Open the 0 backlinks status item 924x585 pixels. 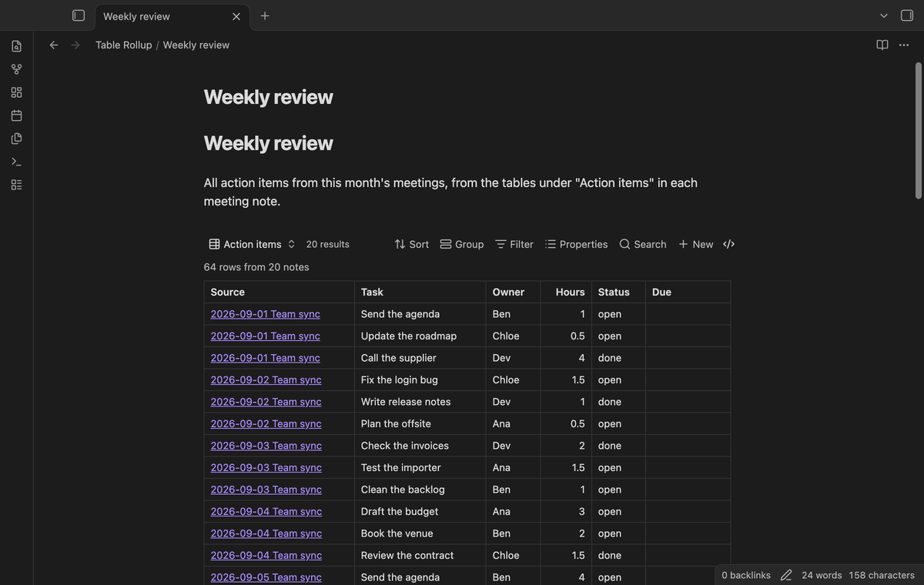[746, 575]
